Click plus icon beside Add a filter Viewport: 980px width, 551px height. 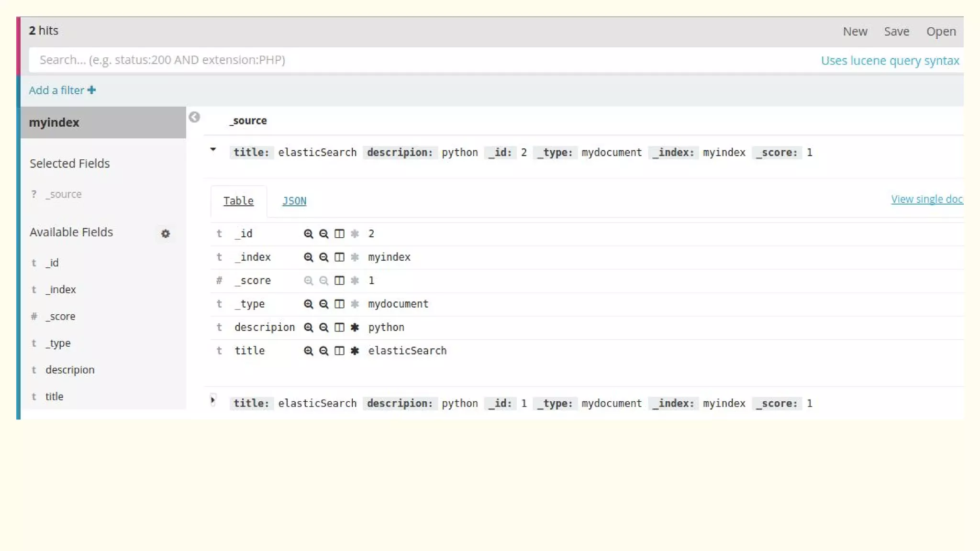pyautogui.click(x=91, y=90)
